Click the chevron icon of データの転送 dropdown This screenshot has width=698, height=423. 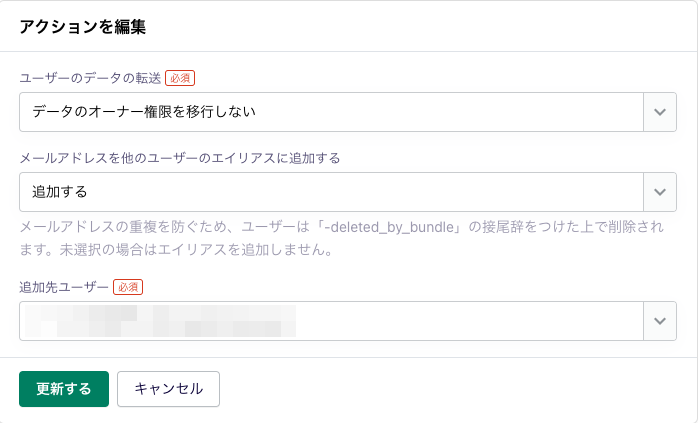pos(660,112)
